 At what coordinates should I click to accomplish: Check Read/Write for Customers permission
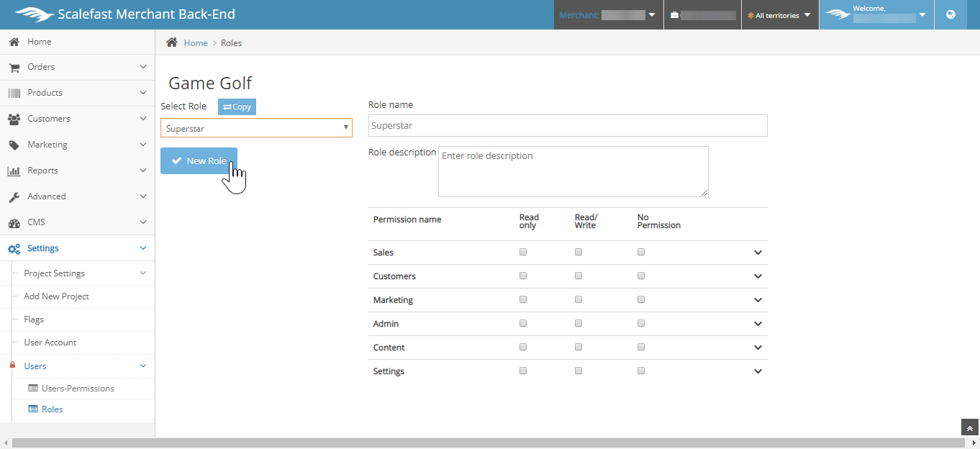click(579, 276)
